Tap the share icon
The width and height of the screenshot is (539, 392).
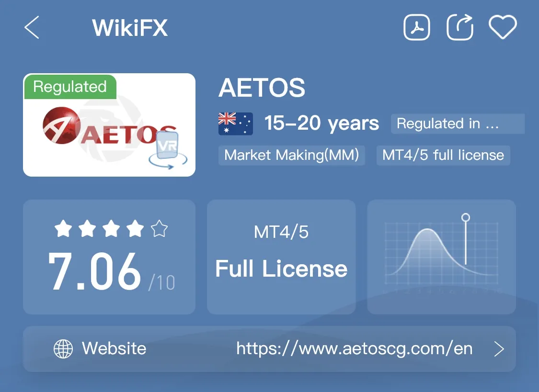tap(460, 27)
